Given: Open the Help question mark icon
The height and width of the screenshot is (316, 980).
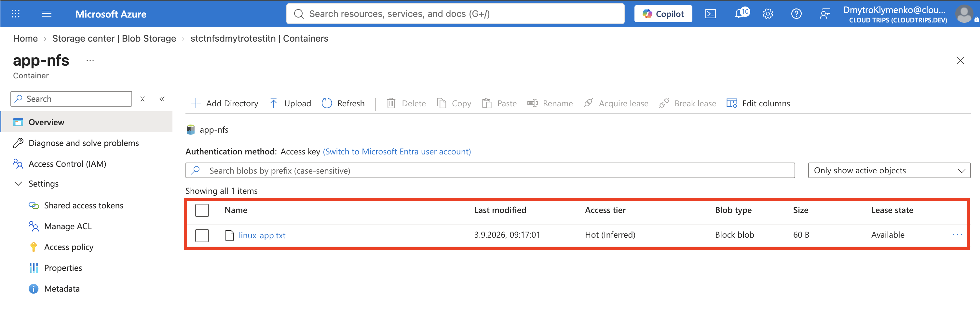Looking at the screenshot, I should click(x=796, y=14).
